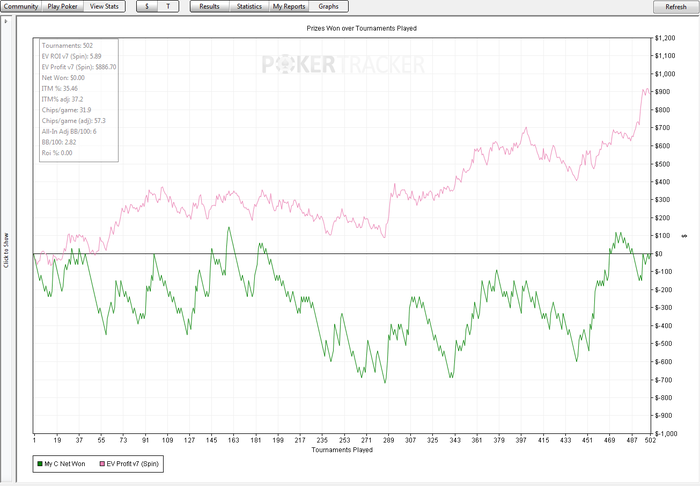Open the My Reports tab
700x486 pixels.
tap(289, 6)
